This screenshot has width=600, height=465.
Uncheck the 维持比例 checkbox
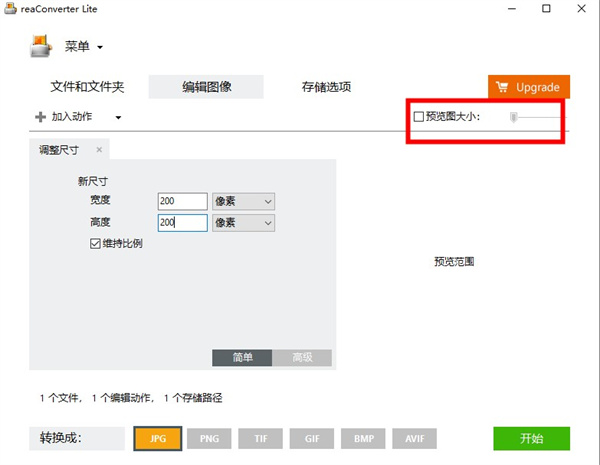95,243
